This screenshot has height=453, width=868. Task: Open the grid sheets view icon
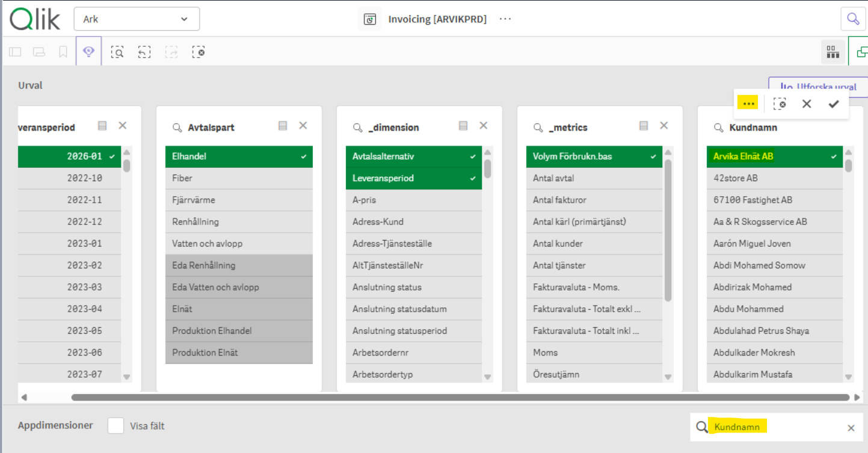click(x=833, y=52)
